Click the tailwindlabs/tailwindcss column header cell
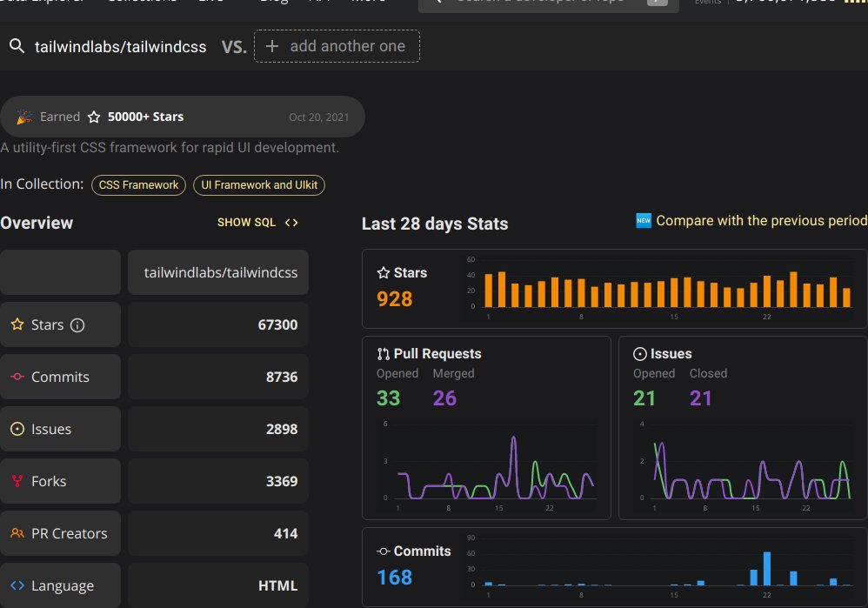The width and height of the screenshot is (868, 608). click(218, 272)
